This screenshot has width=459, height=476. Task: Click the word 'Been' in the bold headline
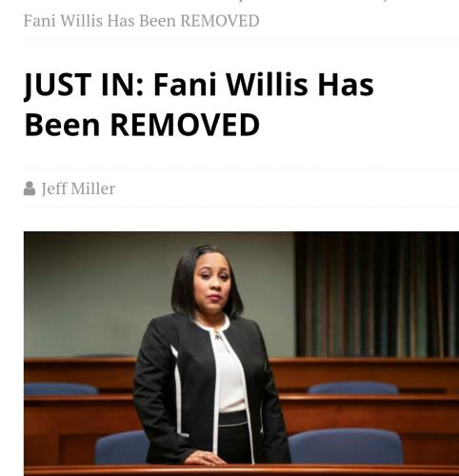click(62, 125)
